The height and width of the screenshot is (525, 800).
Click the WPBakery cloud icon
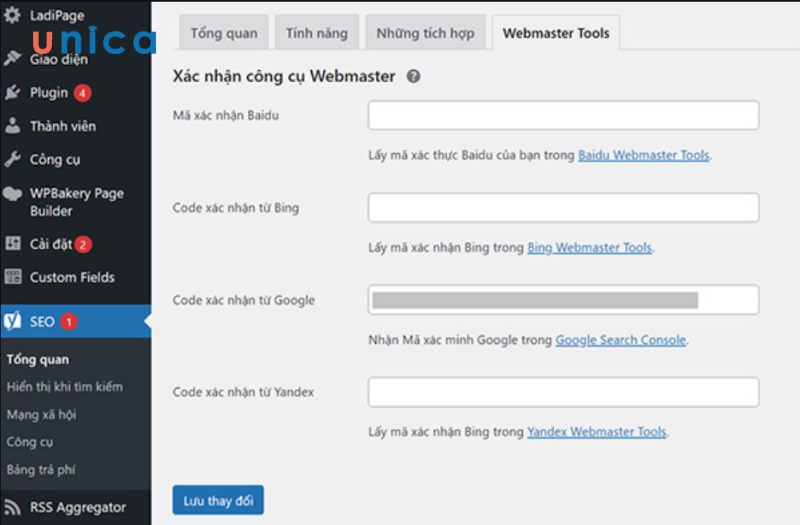pyautogui.click(x=12, y=194)
